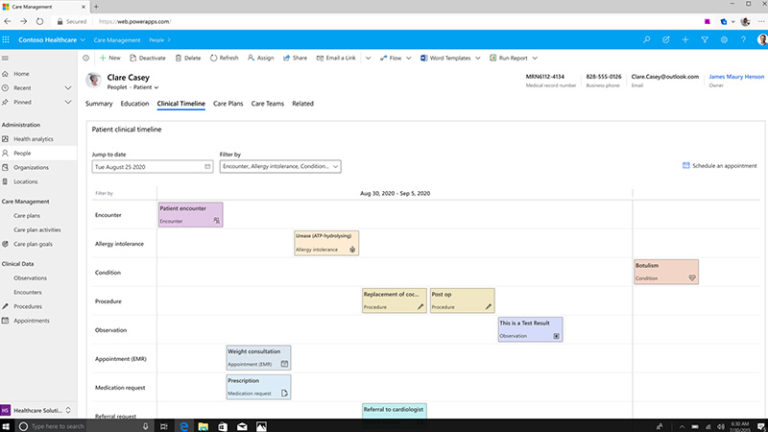Open James Maury Henson owner link
The height and width of the screenshot is (432, 768).
click(x=736, y=76)
